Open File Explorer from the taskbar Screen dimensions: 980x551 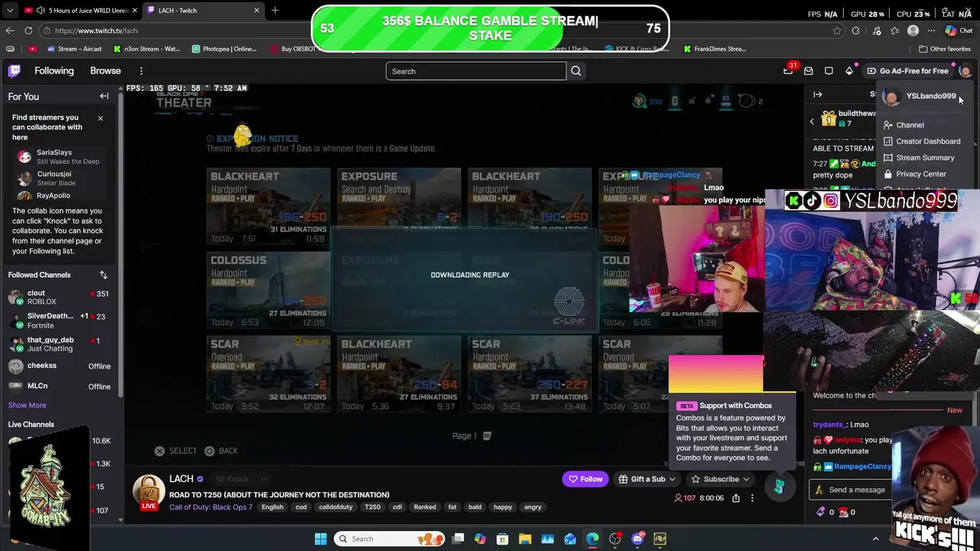525,539
